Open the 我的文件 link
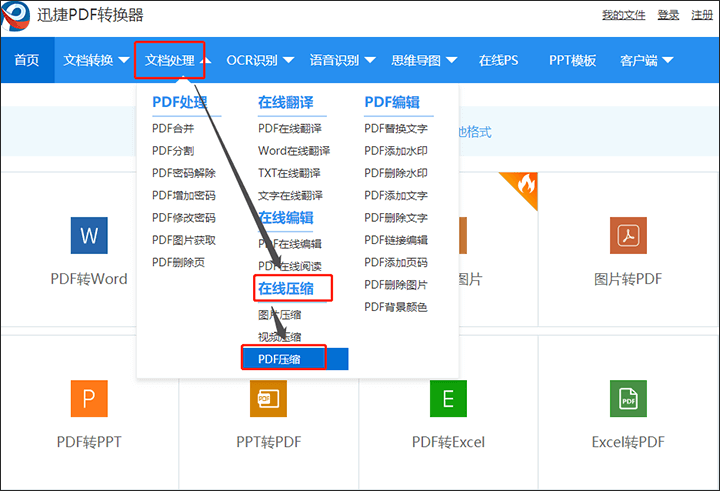This screenshot has height=491, width=720. click(624, 15)
